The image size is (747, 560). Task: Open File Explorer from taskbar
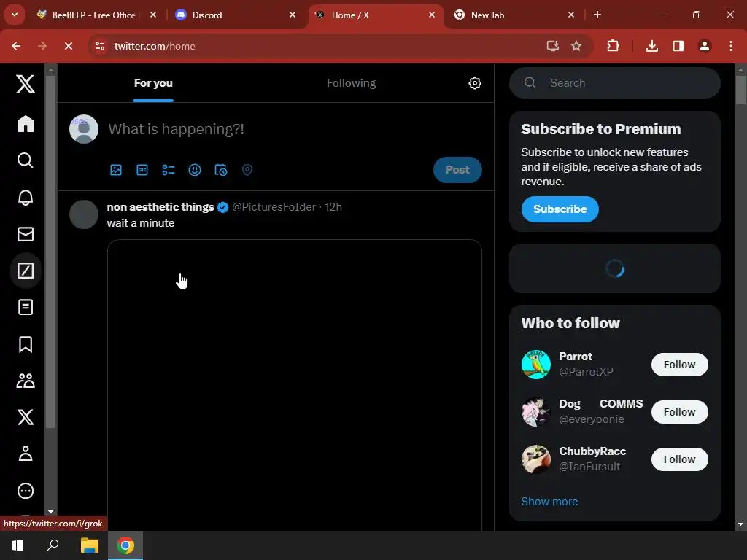click(89, 545)
